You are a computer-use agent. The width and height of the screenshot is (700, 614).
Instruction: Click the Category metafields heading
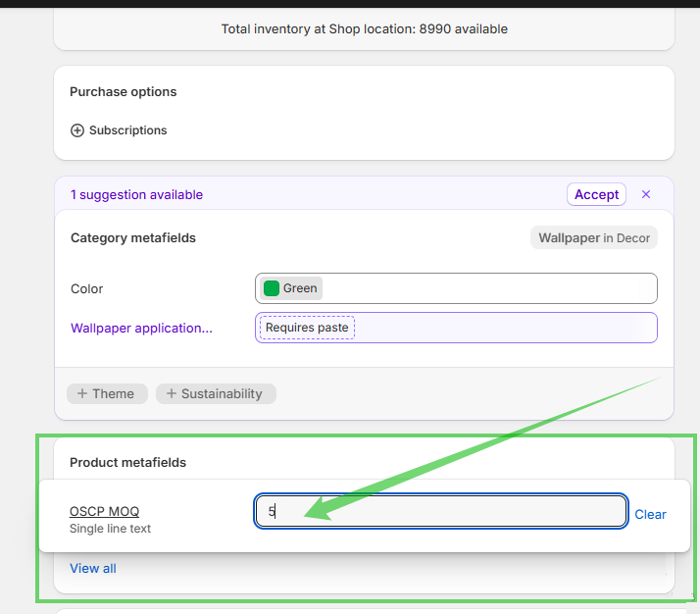click(x=132, y=237)
